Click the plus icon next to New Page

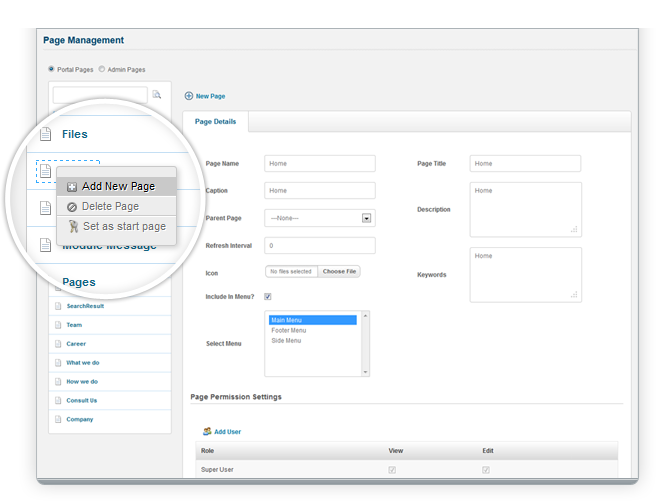point(189,96)
